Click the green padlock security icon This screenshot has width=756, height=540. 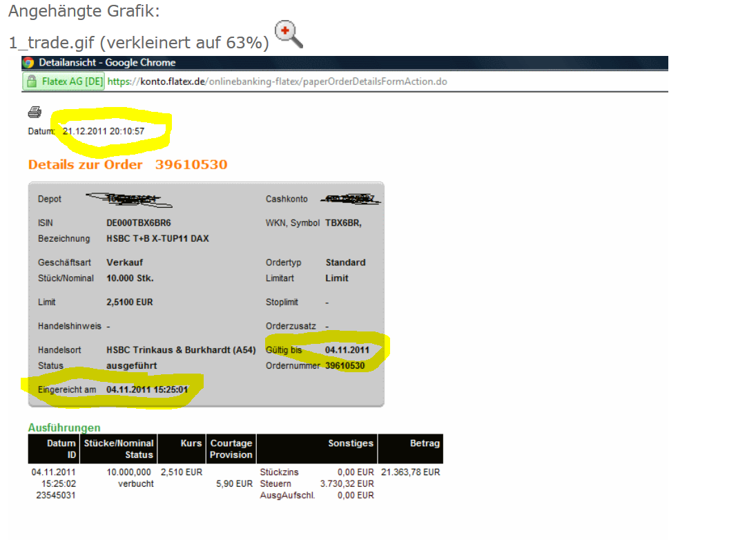pyautogui.click(x=32, y=81)
